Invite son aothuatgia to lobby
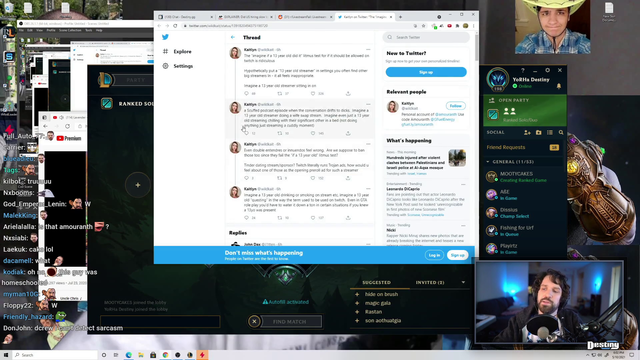Viewport: 640px width, 360px height. [357, 321]
